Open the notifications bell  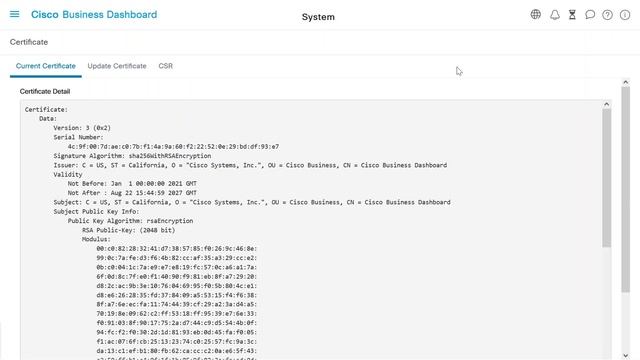[555, 15]
